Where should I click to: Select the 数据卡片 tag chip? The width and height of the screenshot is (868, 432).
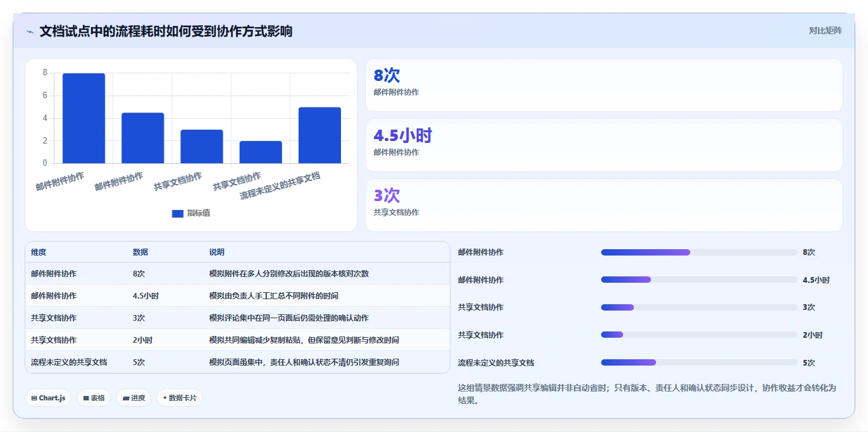(x=180, y=398)
